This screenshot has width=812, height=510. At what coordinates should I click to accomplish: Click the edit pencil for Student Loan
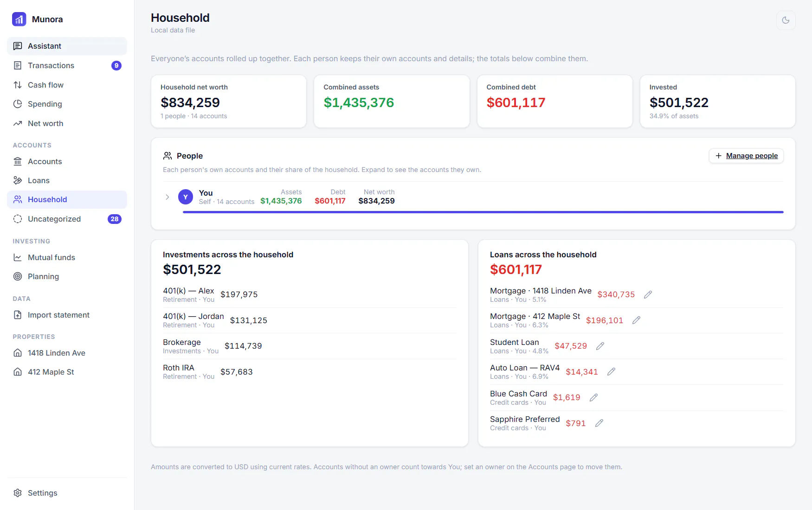[x=600, y=346]
